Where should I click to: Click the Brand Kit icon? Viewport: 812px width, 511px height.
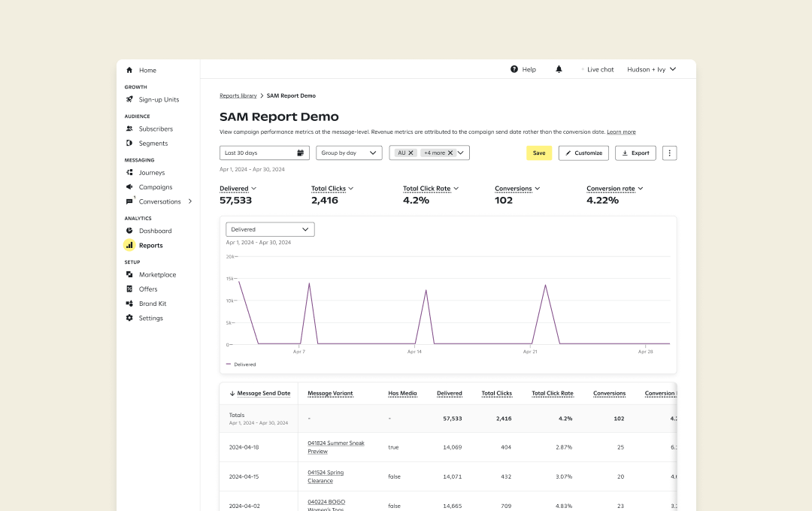[129, 304]
